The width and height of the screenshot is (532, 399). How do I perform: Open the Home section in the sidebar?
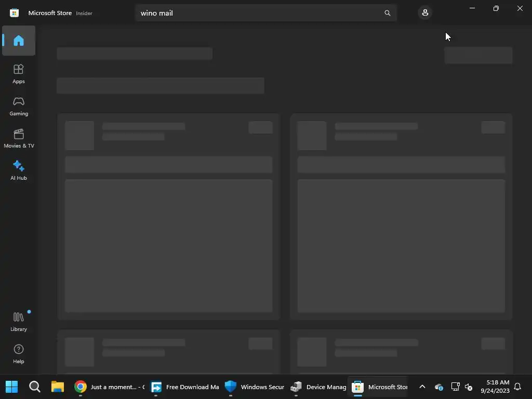(19, 41)
